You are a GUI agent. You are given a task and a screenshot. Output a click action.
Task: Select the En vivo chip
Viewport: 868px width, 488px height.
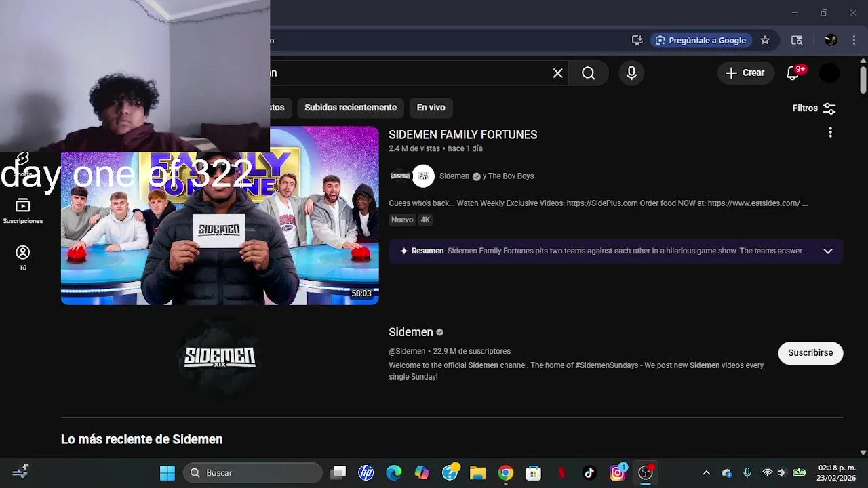click(431, 108)
